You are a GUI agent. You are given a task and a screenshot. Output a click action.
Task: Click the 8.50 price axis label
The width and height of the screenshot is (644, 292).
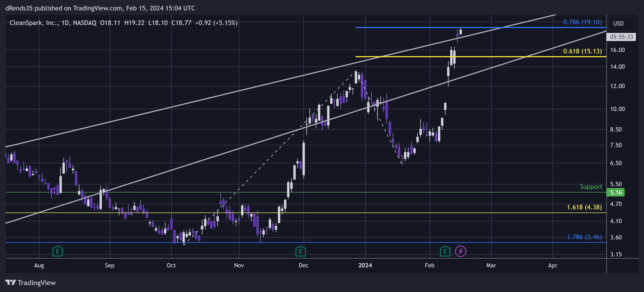(616, 129)
